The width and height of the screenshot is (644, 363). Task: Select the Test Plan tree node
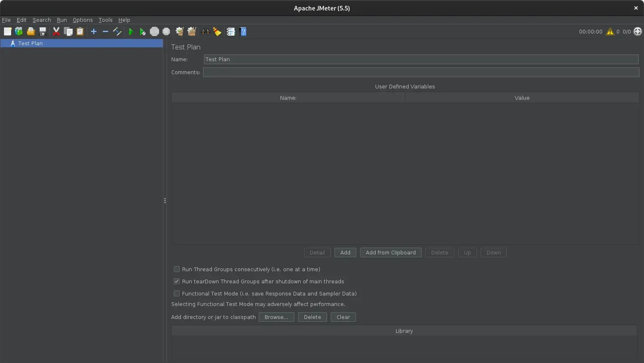click(82, 43)
